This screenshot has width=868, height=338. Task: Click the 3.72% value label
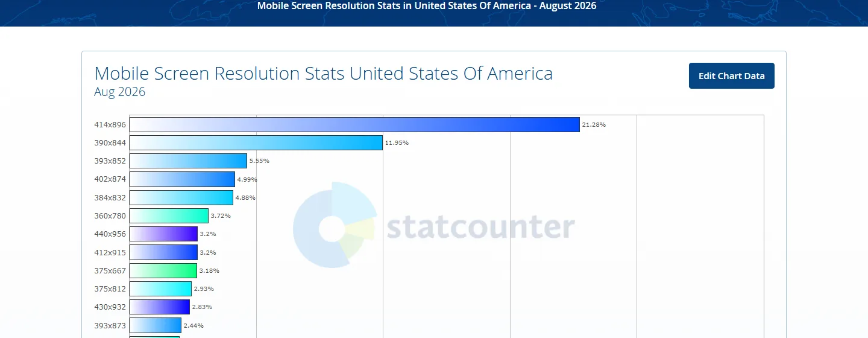point(221,215)
